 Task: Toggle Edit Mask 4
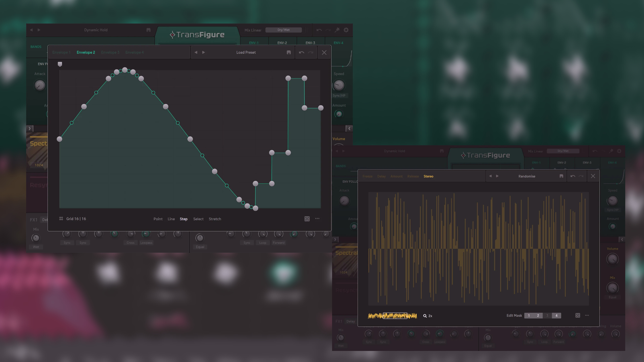pyautogui.click(x=556, y=315)
